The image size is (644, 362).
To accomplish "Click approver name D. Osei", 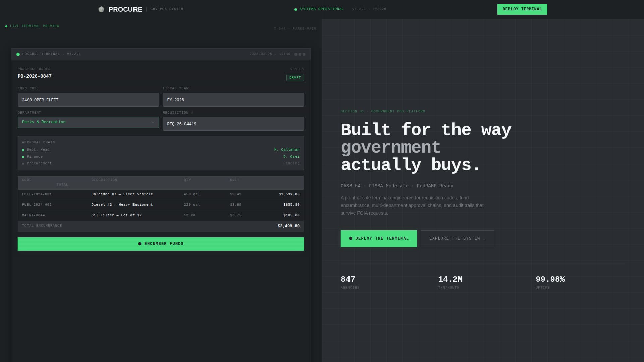I will [x=291, y=157].
